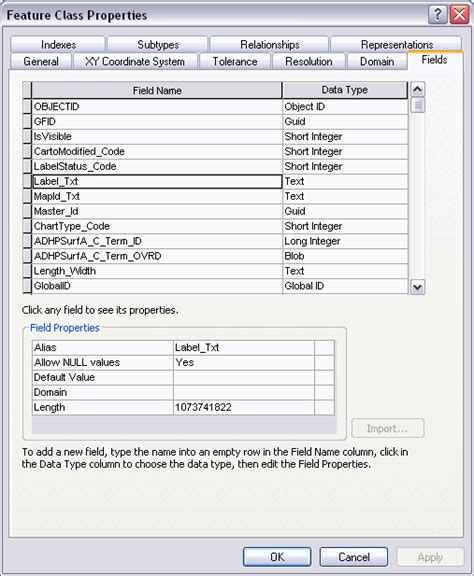Screen dimensions: 474x576
Task: Switch to the Relationships tab
Action: [x=269, y=44]
